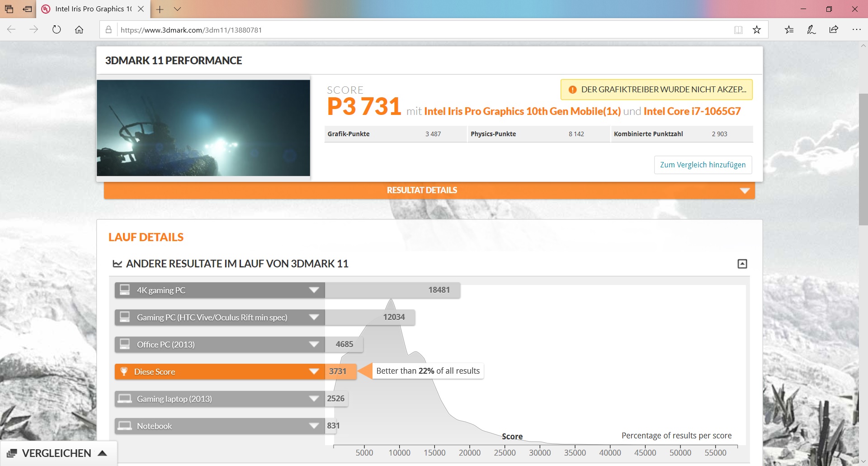Refresh the 3DMark page
The image size is (868, 466).
57,30
